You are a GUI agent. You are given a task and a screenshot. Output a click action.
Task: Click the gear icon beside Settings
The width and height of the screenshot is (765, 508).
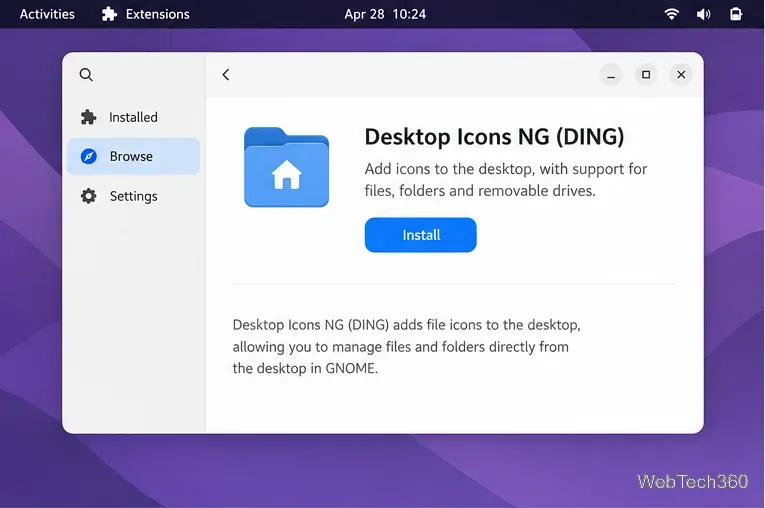(x=88, y=196)
